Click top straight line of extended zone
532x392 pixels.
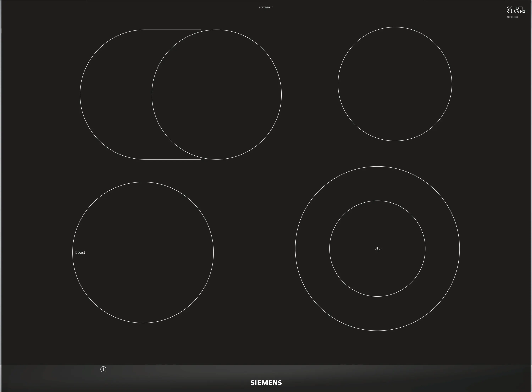pyautogui.click(x=172, y=30)
